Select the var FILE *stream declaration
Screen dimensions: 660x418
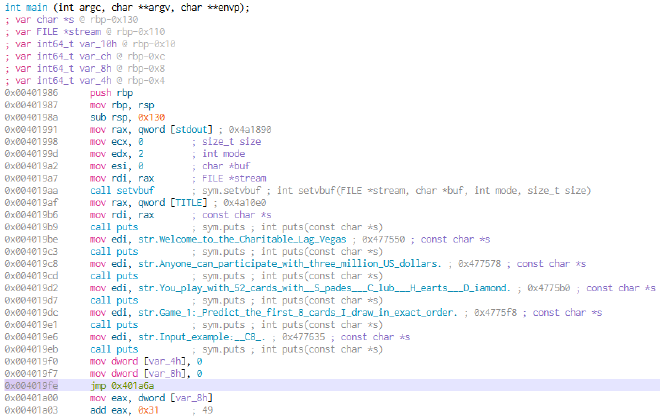click(85, 32)
